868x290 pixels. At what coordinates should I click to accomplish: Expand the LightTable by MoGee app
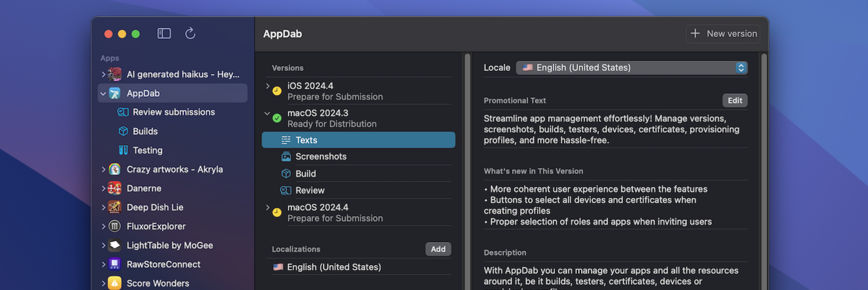(103, 245)
